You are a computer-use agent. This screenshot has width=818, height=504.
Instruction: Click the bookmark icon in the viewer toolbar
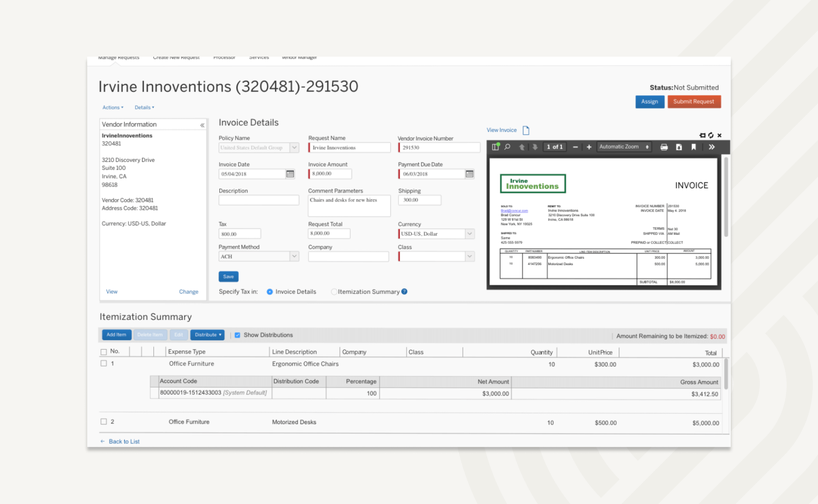[x=693, y=147]
